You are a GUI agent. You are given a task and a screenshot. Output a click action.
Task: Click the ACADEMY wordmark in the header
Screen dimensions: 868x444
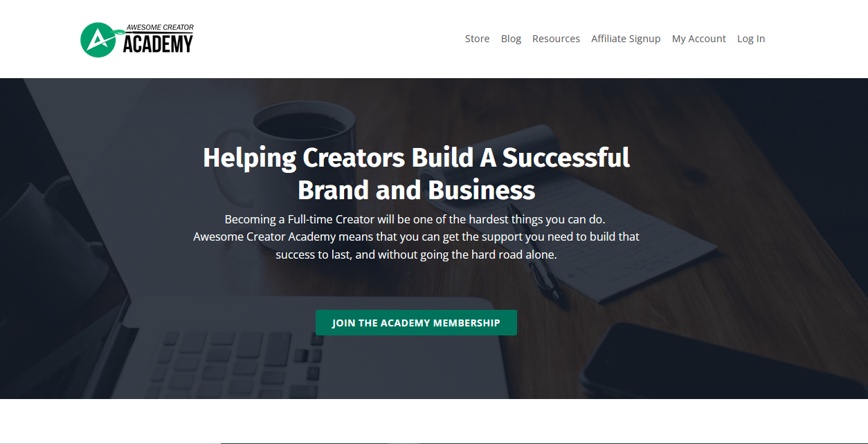[x=158, y=44]
